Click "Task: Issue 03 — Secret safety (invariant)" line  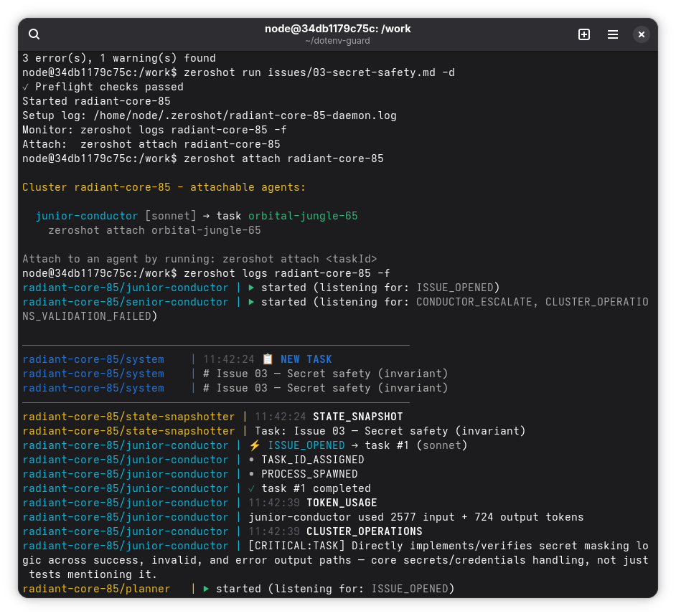click(390, 431)
